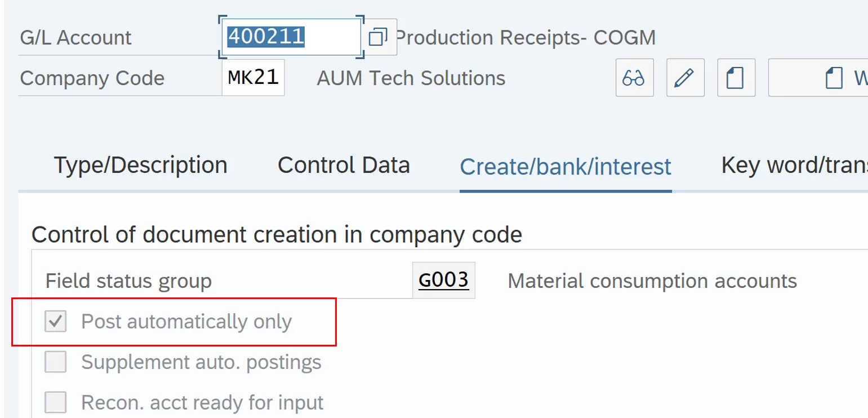This screenshot has height=418, width=868.
Task: Click the Field status group G003 field
Action: click(443, 280)
